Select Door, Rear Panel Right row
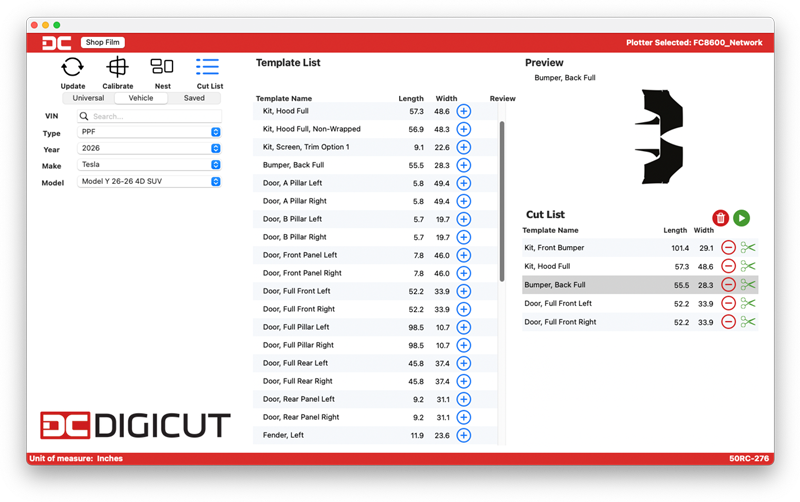The height and width of the screenshot is (502, 800). [x=375, y=417]
